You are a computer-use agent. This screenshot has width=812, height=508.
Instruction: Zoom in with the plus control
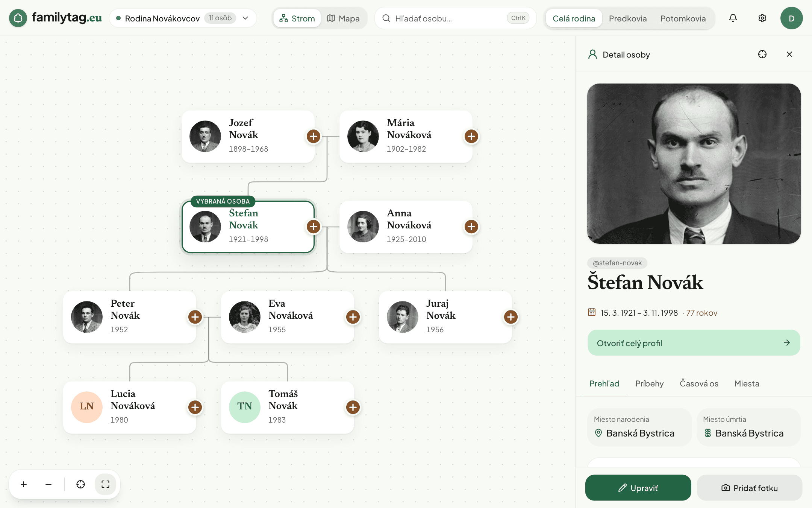[24, 484]
